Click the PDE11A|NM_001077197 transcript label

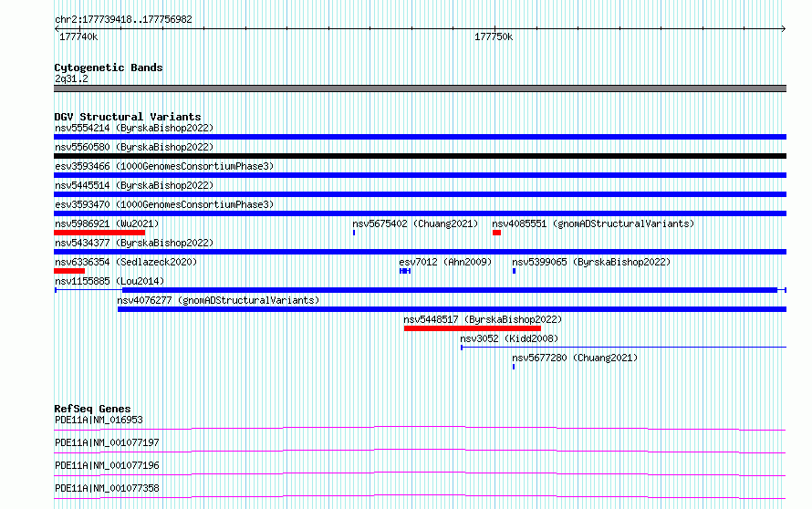click(x=107, y=442)
